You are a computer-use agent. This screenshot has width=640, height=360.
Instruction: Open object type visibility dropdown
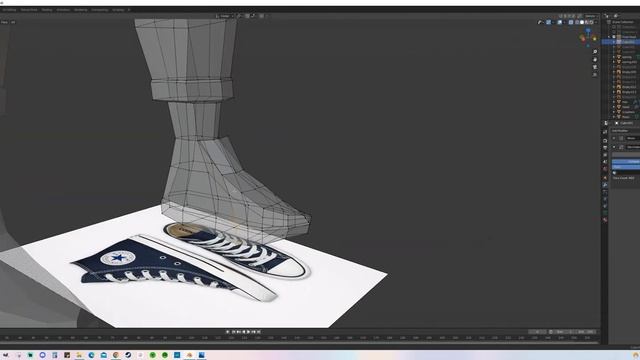[540, 22]
